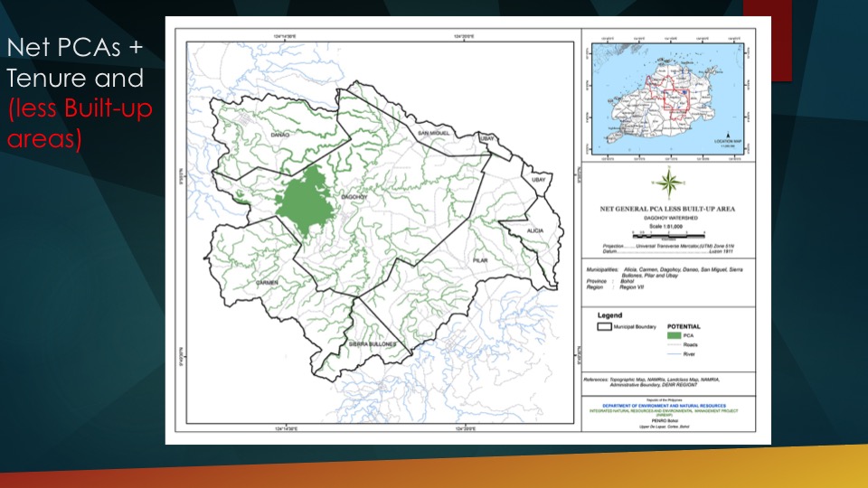Screen dimensions: 868x488
Task: Select the DANAO municipality label
Action: 252,136
